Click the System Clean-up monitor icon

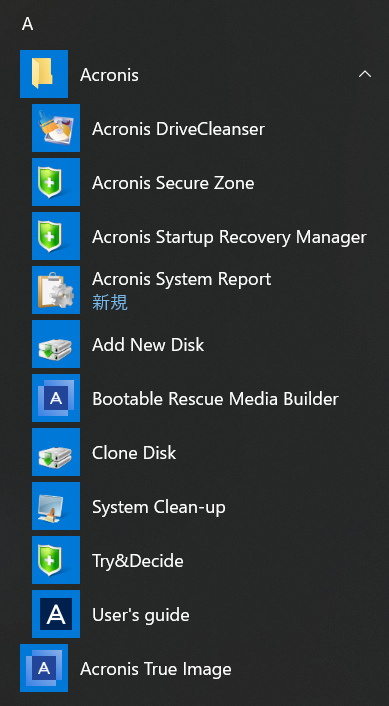pos(56,506)
